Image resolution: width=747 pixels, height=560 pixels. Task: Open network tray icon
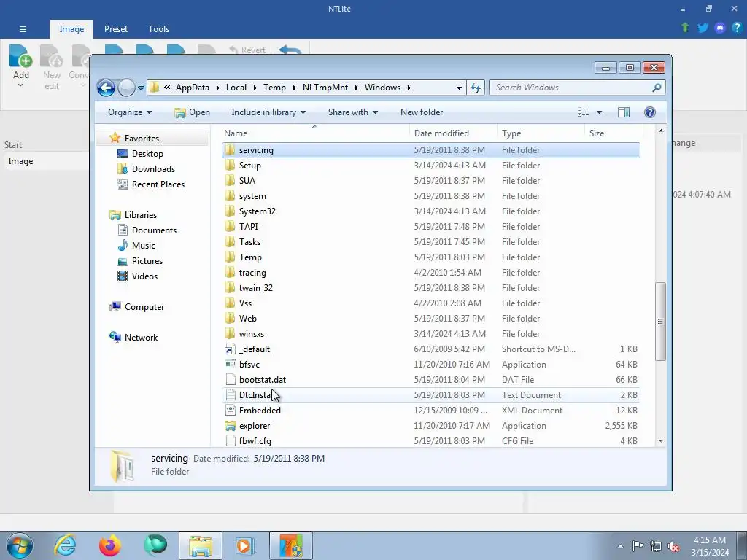tap(656, 546)
